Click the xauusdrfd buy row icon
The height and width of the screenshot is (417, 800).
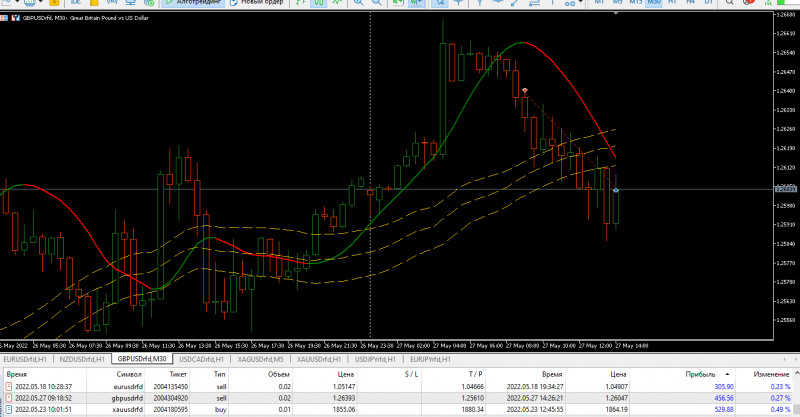click(x=9, y=409)
